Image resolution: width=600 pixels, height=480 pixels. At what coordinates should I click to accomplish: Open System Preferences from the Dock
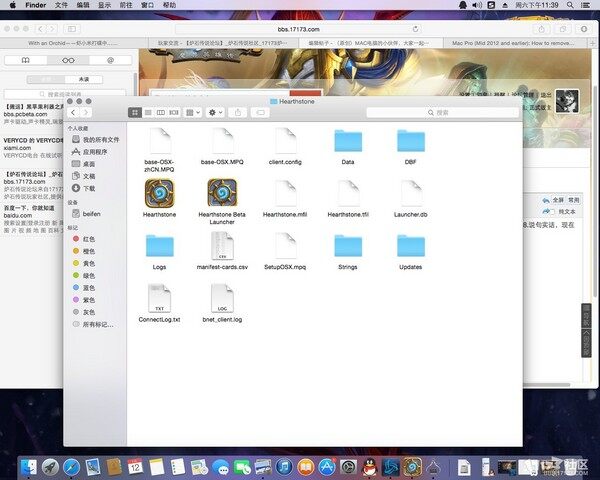coord(348,467)
